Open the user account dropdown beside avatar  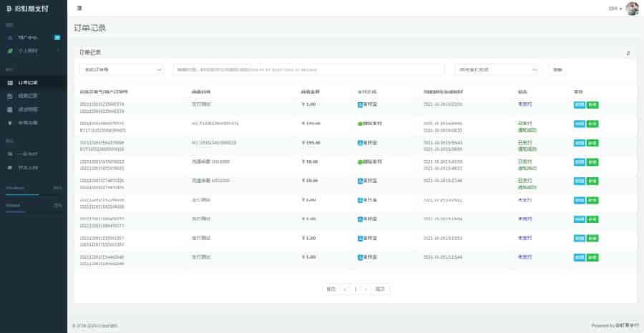[x=615, y=9]
